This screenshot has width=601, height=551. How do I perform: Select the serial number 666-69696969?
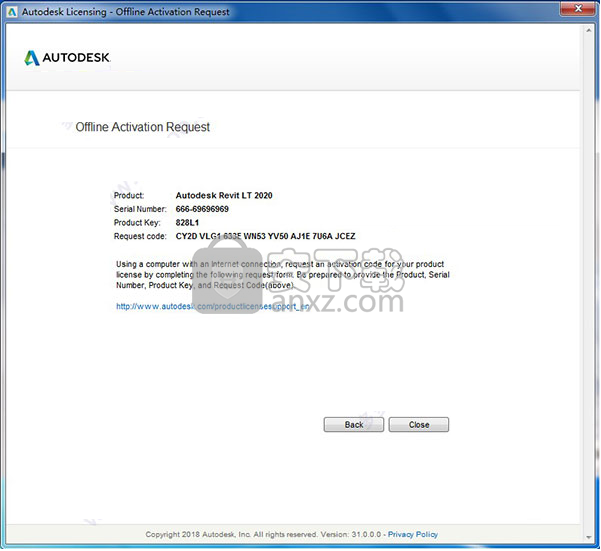coord(202,209)
